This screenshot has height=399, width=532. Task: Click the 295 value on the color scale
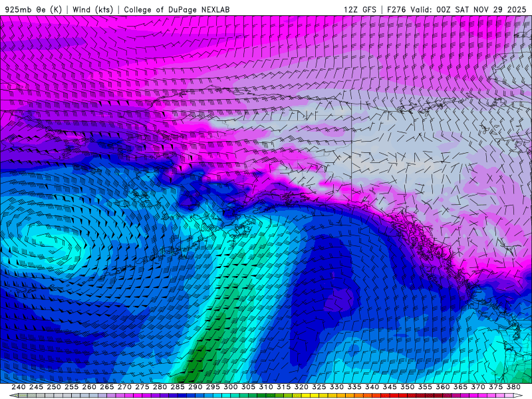[213, 387]
